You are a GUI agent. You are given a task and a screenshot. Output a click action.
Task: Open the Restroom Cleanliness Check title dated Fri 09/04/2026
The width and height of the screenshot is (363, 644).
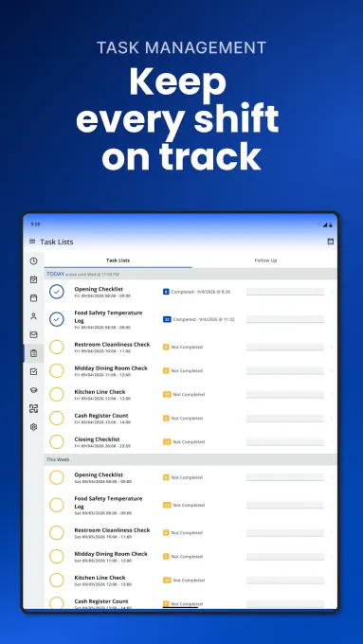click(112, 344)
